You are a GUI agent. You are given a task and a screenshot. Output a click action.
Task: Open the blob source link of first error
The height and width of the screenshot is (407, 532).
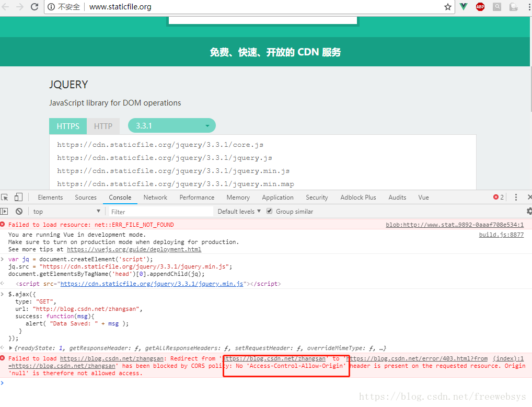(x=455, y=225)
